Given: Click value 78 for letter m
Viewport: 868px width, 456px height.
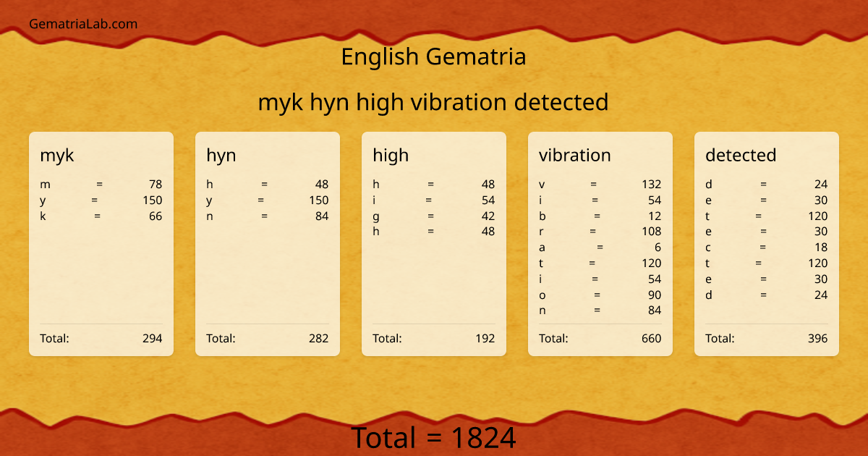Looking at the screenshot, I should pyautogui.click(x=156, y=185).
